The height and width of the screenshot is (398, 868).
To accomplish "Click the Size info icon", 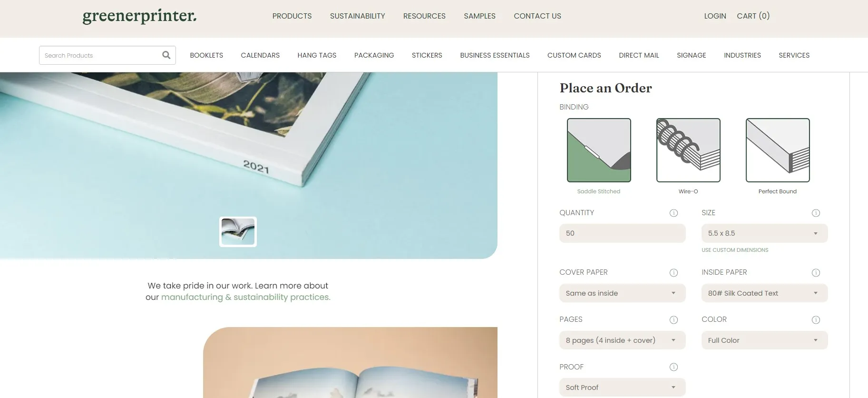I will pyautogui.click(x=816, y=213).
